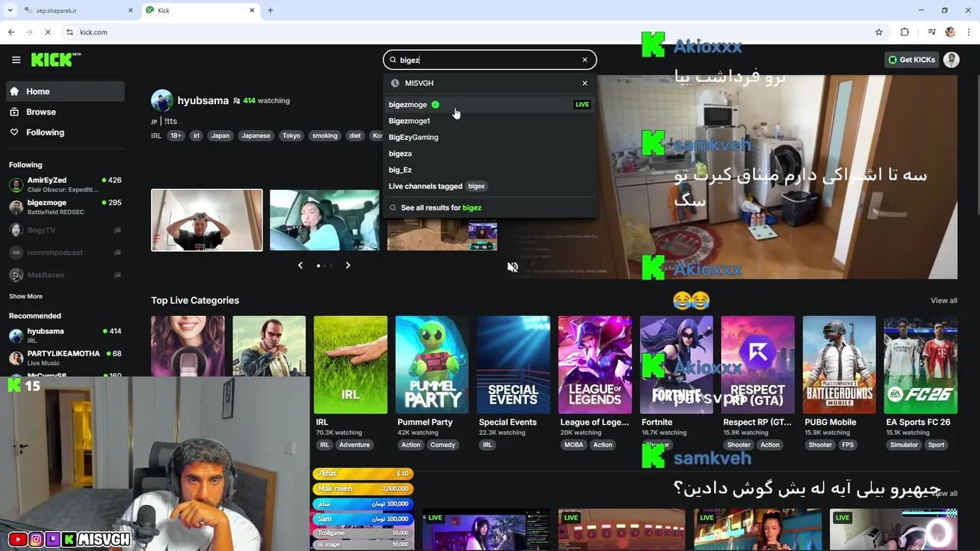Open Special Events category card
Image resolution: width=980 pixels, height=551 pixels.
click(x=513, y=364)
